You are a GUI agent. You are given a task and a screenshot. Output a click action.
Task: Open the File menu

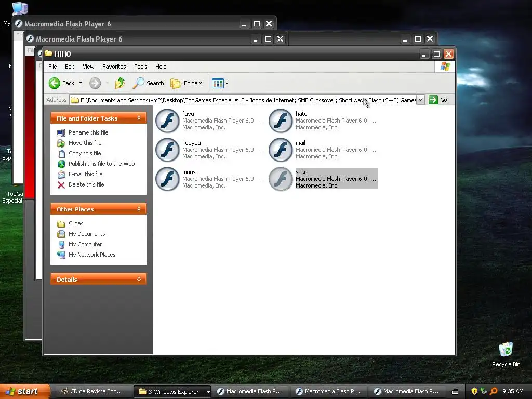point(52,66)
